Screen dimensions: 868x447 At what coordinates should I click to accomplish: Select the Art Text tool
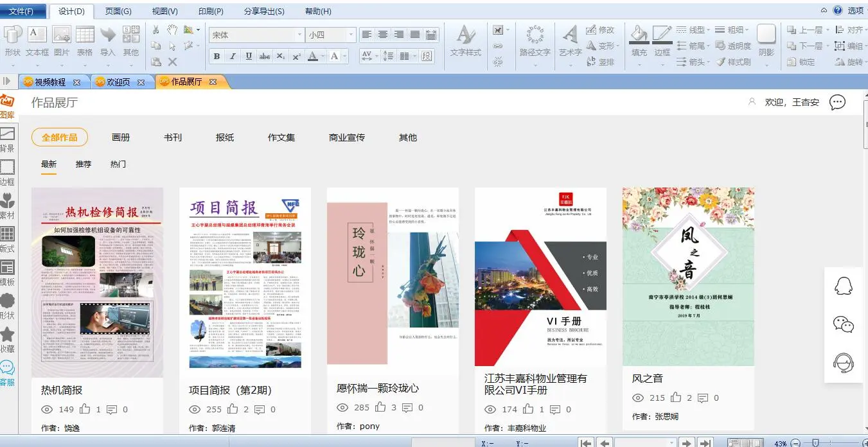(x=570, y=37)
